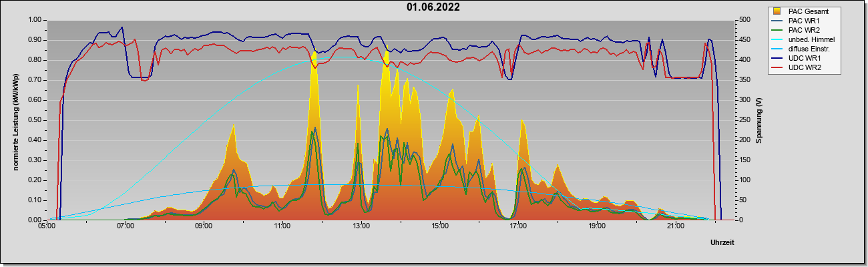Click the 0.40 left axis value

click(34, 140)
